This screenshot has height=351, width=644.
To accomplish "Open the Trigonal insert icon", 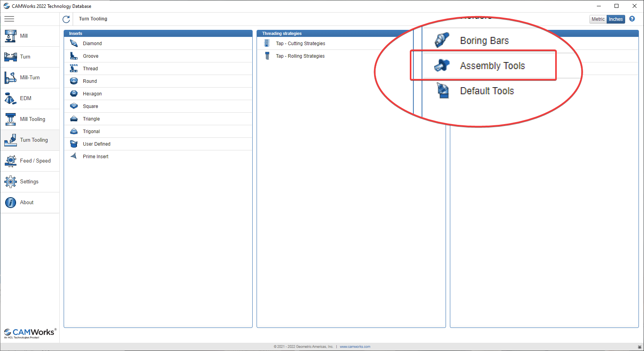I will coord(74,131).
